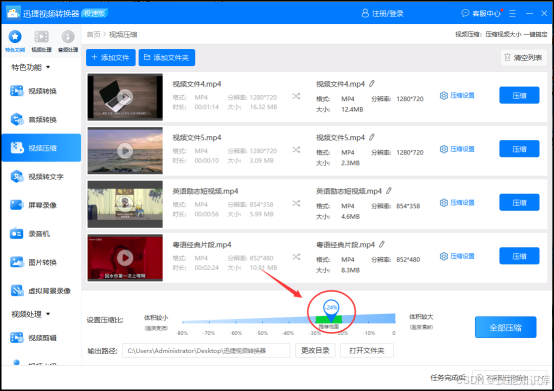The image size is (554, 391).
Task: Click the 全部压缩 button
Action: pos(505,327)
